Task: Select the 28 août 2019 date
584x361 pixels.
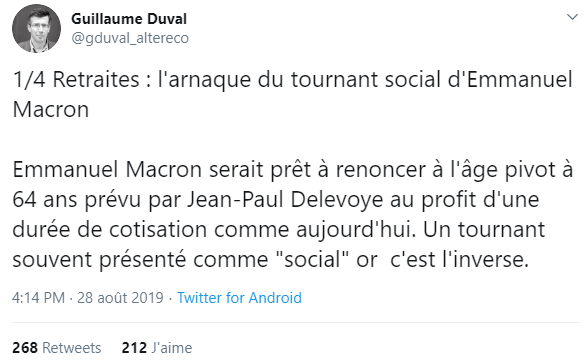Action: (x=120, y=298)
